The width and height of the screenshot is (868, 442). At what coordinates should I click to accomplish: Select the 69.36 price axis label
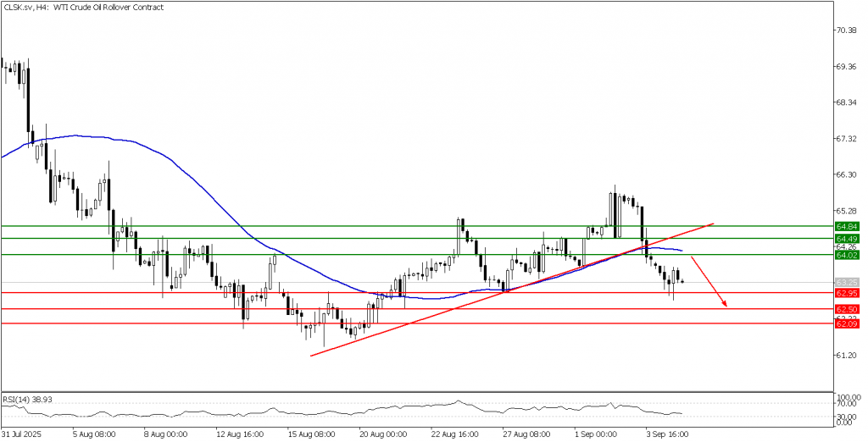(x=847, y=66)
